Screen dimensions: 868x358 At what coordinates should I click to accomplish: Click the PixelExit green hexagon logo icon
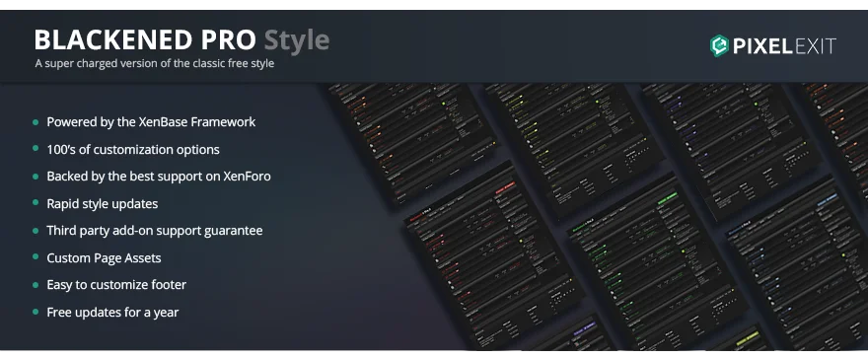(x=719, y=46)
